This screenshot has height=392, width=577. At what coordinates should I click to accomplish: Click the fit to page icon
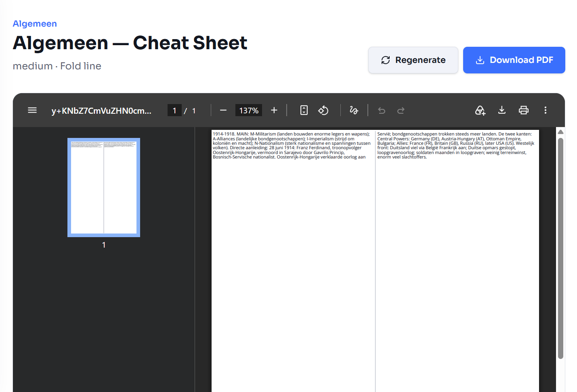[304, 110]
